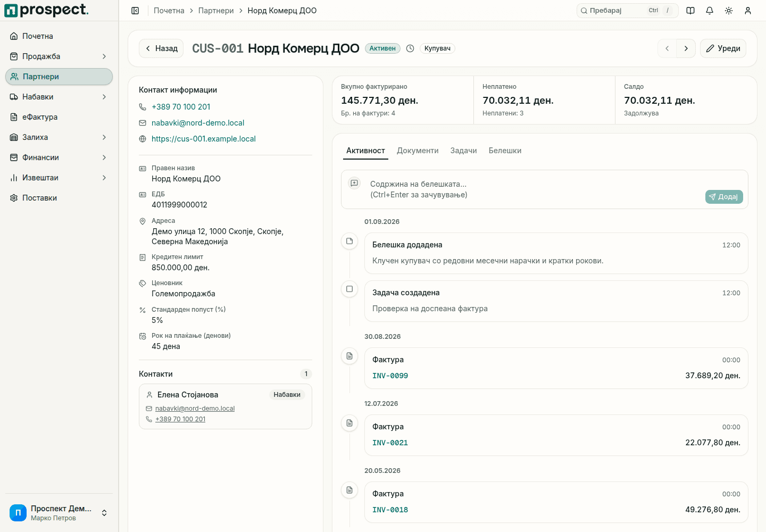This screenshot has height=532, width=766.
Task: Switch to the Задачи tab
Action: (463, 151)
